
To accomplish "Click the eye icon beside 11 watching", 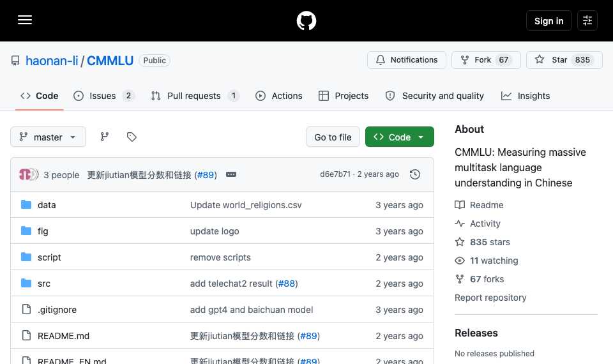I will tap(460, 261).
